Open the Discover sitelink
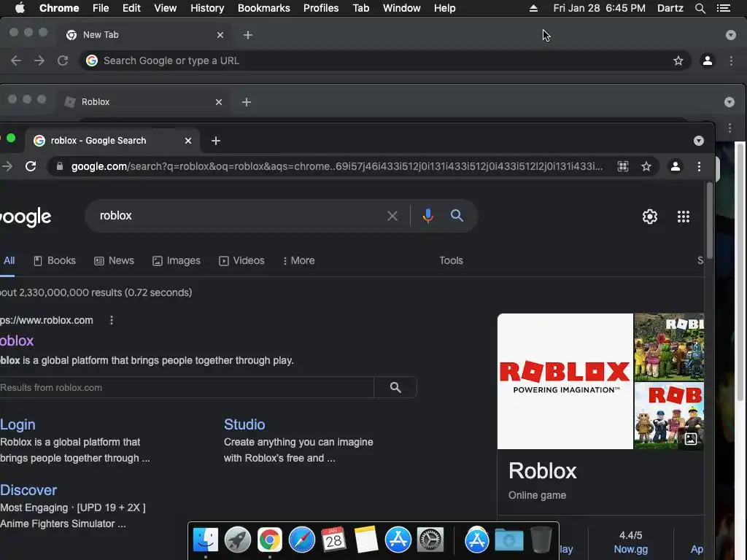Image resolution: width=747 pixels, height=560 pixels. 28,490
